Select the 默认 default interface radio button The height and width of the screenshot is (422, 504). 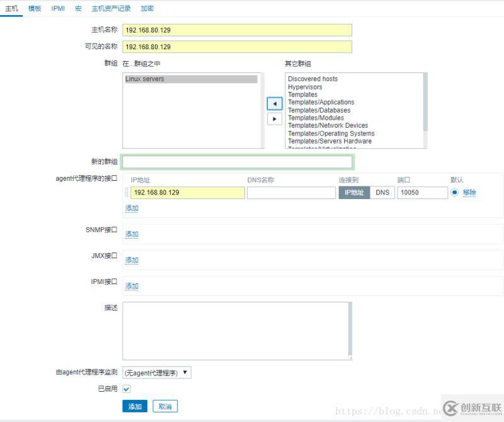coord(454,192)
